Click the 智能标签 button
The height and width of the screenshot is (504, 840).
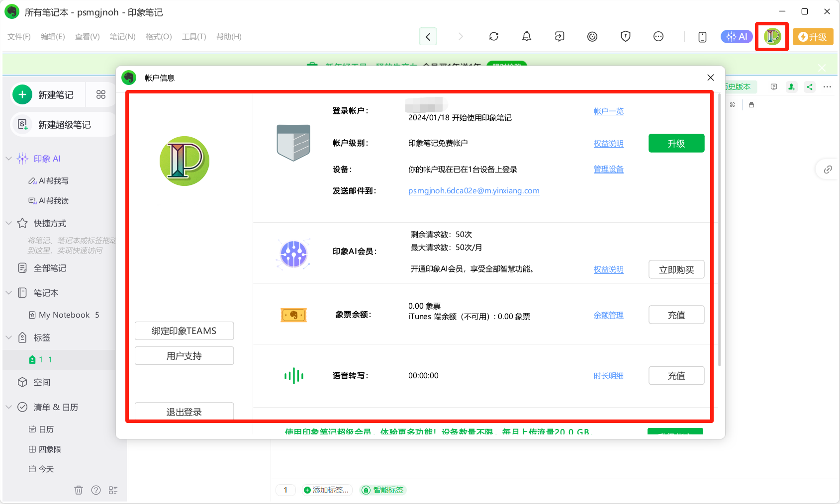pyautogui.click(x=383, y=490)
